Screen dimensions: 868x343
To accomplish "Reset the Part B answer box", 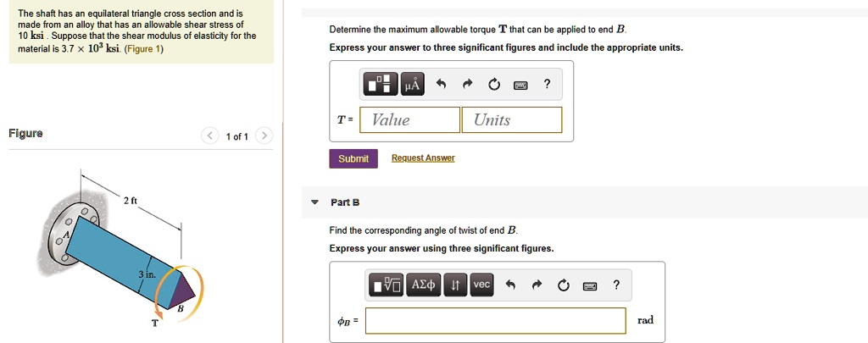I will point(564,285).
